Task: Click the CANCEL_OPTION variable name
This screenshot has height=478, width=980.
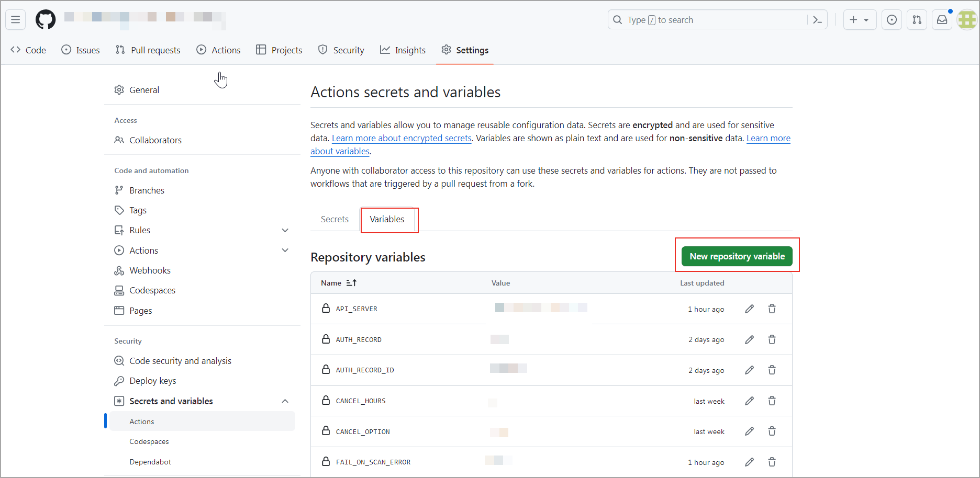Action: click(363, 432)
